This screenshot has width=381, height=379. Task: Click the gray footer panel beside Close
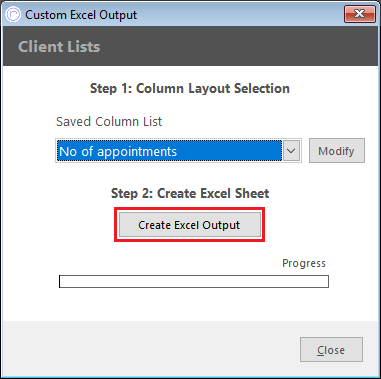point(150,348)
